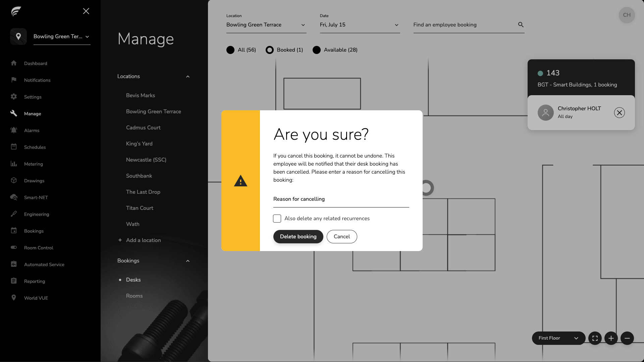Open Bookings calendar icon in sidebar

(x=14, y=231)
